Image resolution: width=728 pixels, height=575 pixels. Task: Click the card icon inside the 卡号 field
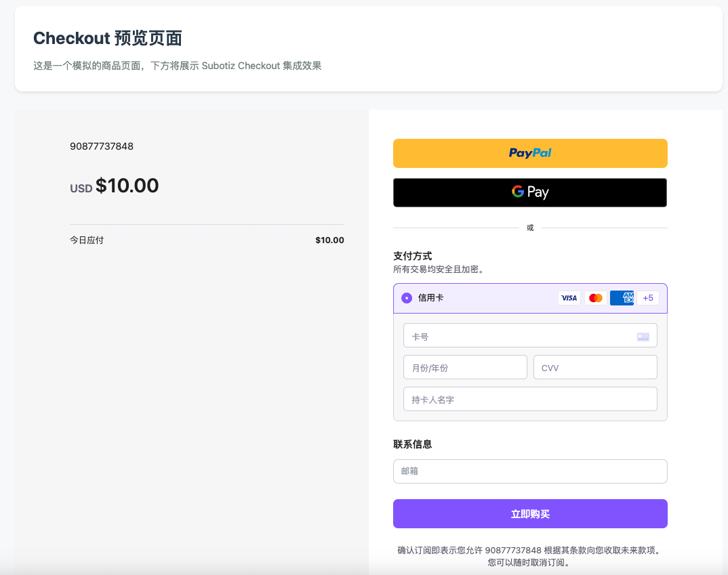point(643,337)
